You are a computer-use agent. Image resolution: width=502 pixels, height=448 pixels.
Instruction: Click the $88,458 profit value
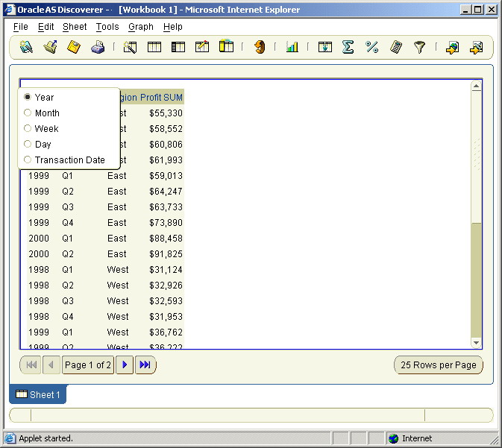166,238
